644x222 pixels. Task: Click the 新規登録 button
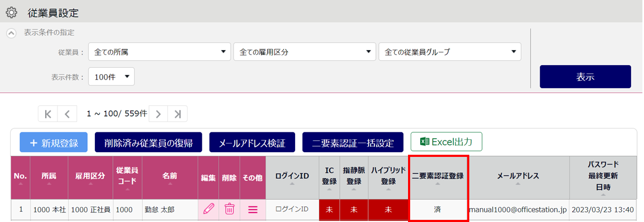tap(53, 142)
